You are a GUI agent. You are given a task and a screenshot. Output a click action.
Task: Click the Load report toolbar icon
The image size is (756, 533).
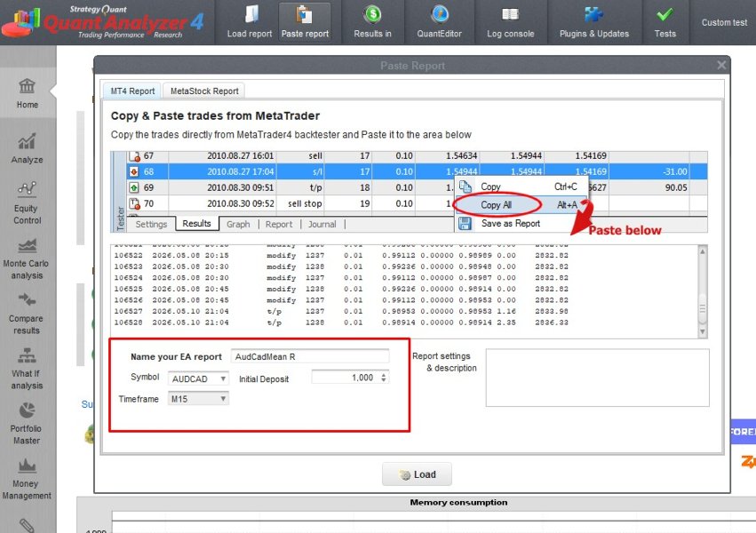tap(250, 21)
